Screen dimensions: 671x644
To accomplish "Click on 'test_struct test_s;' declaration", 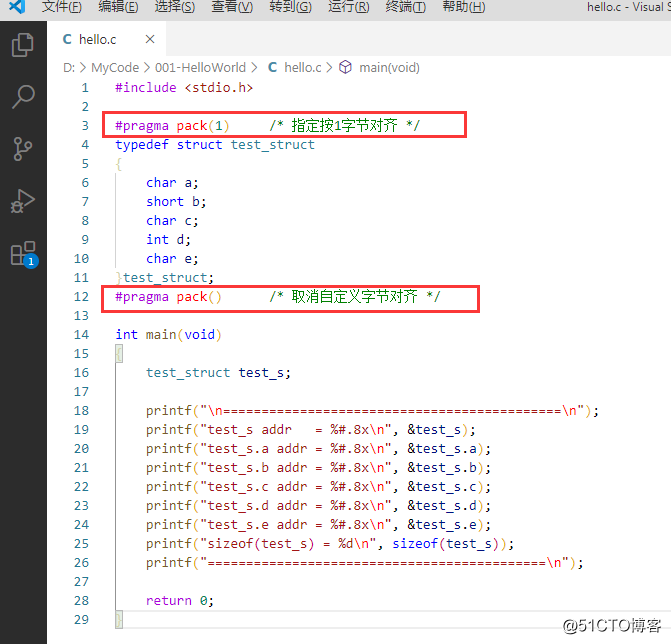I will coord(218,373).
